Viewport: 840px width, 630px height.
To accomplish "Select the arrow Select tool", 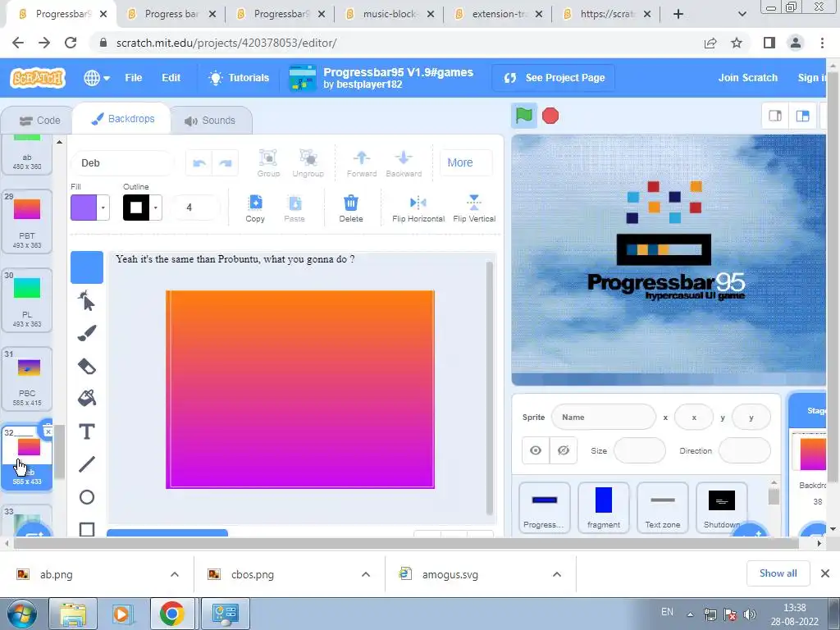I will (x=87, y=267).
